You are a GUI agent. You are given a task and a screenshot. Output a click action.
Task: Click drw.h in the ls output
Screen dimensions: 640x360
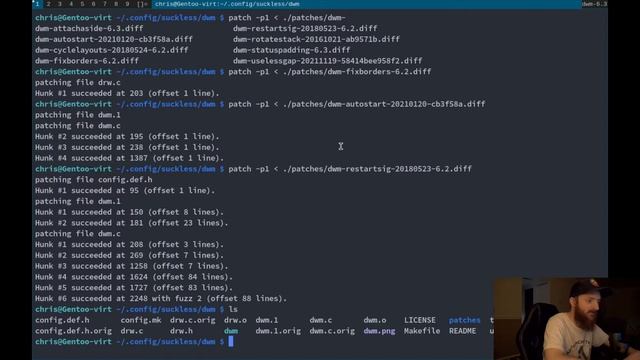[x=181, y=331]
